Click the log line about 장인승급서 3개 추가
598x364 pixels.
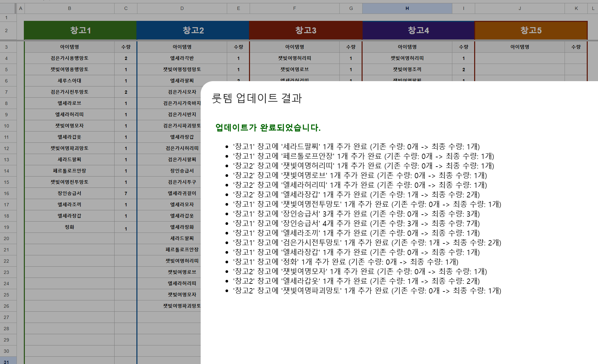(x=356, y=214)
